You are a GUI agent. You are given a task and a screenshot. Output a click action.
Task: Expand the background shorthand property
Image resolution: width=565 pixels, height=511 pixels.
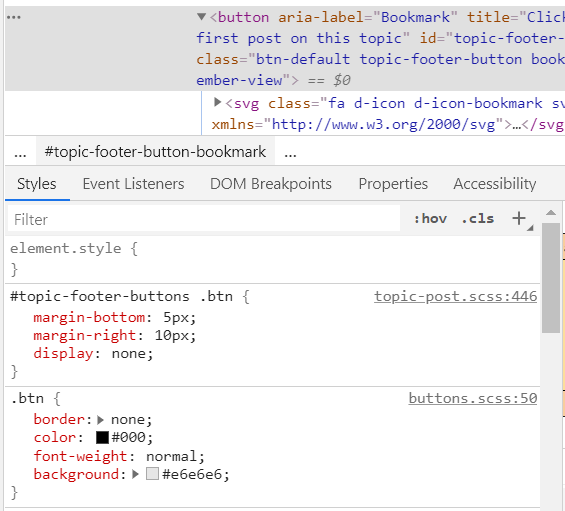[135, 474]
